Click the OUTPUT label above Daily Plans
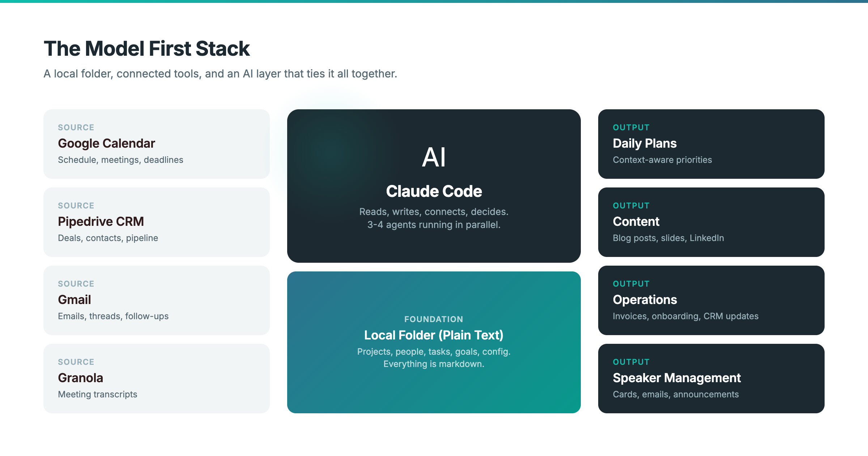Viewport: 868px width, 456px height. [631, 127]
